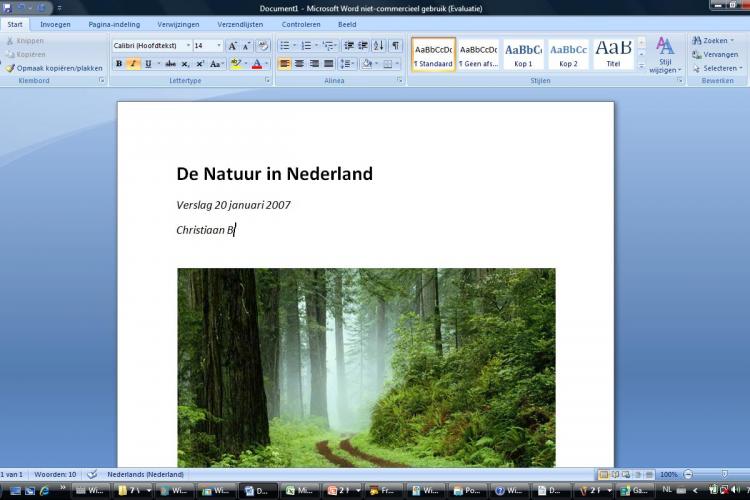Click the strikethrough icon
Image resolution: width=750 pixels, height=500 pixels.
pyautogui.click(x=170, y=64)
